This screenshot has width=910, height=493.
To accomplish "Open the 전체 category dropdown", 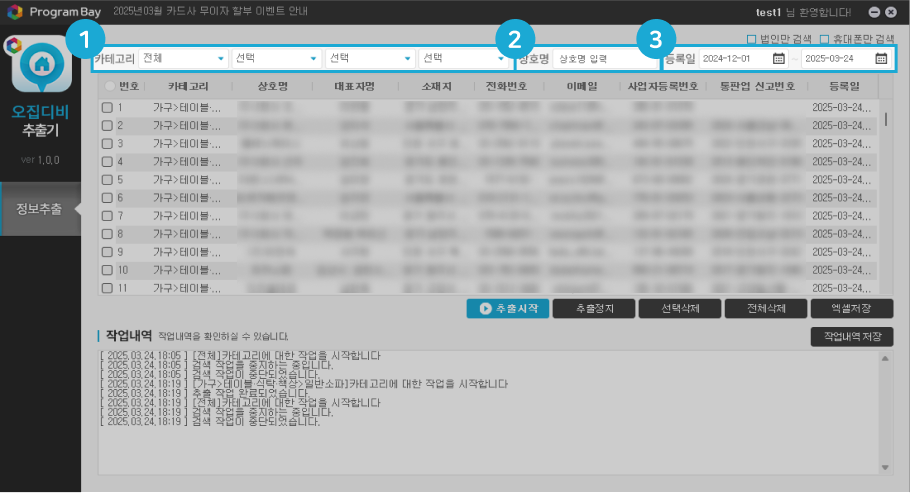I will tap(184, 59).
